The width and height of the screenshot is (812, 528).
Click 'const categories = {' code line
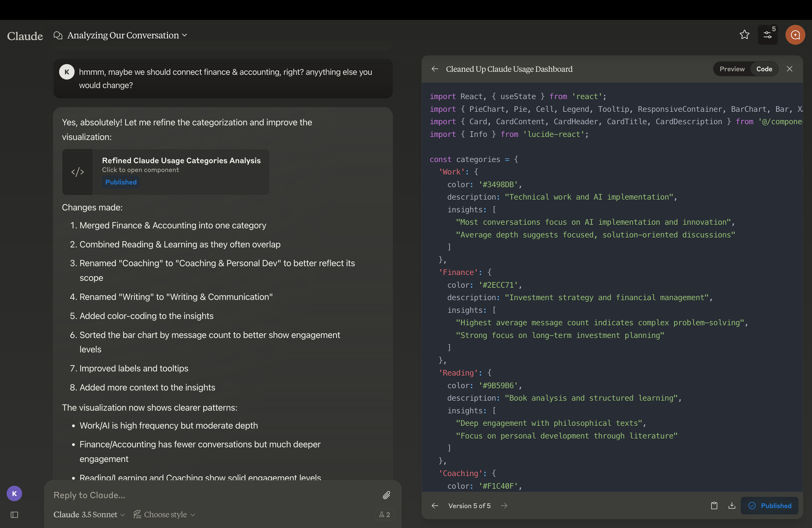point(474,159)
